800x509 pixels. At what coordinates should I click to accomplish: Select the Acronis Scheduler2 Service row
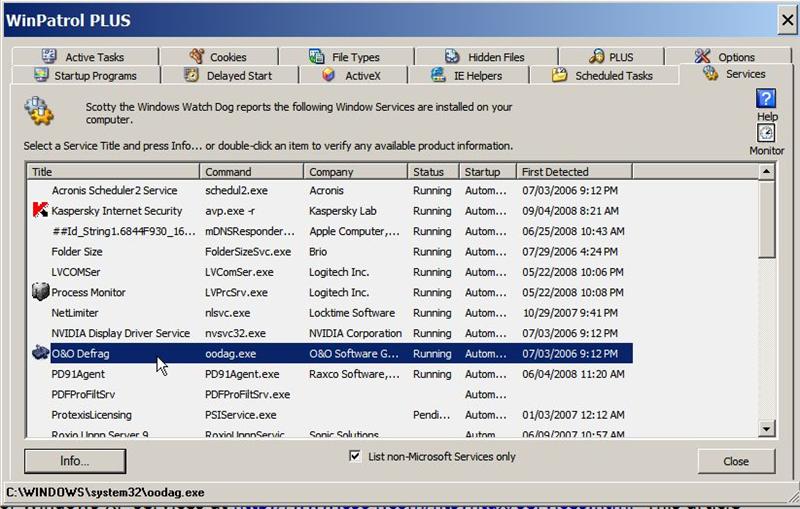click(x=330, y=190)
